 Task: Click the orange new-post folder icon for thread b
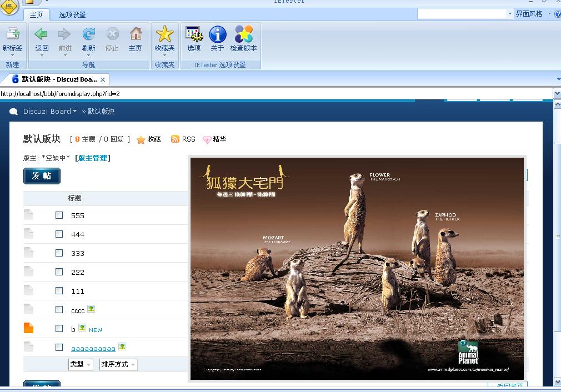[x=29, y=328]
